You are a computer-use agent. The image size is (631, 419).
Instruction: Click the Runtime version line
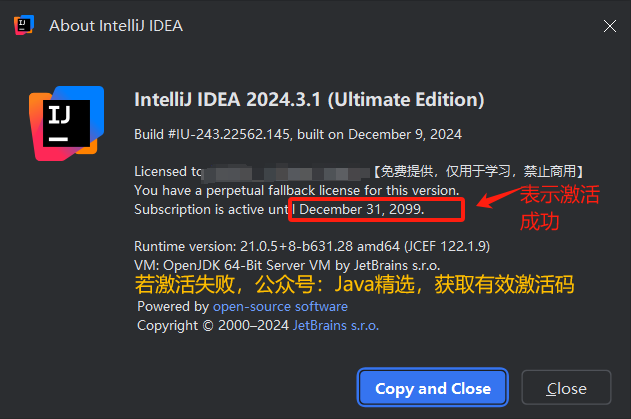tap(312, 246)
